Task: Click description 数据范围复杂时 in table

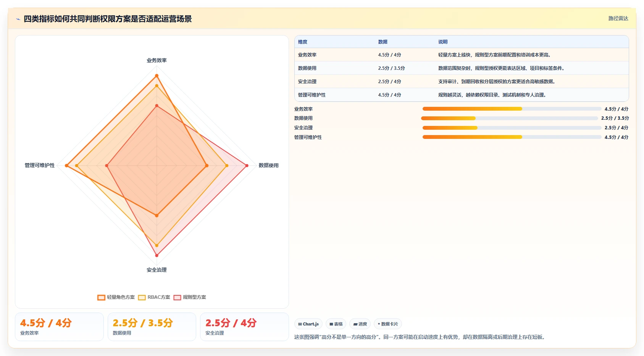Action: (x=502, y=68)
